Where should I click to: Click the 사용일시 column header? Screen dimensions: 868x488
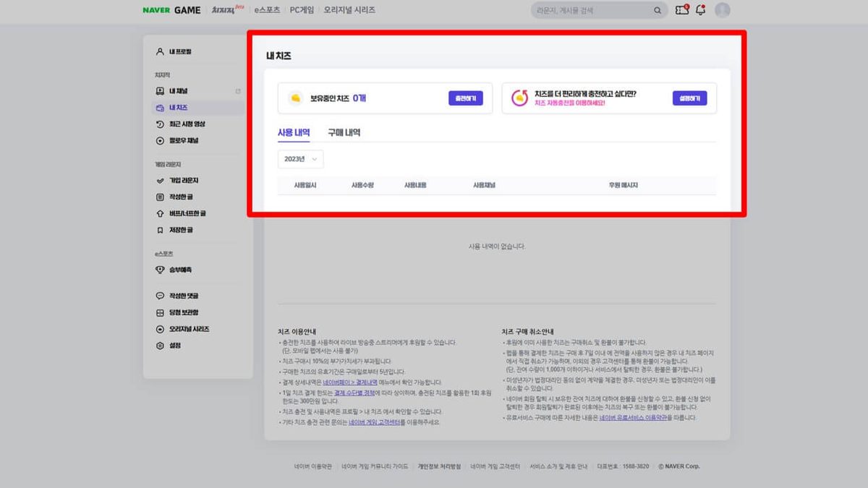[305, 186]
